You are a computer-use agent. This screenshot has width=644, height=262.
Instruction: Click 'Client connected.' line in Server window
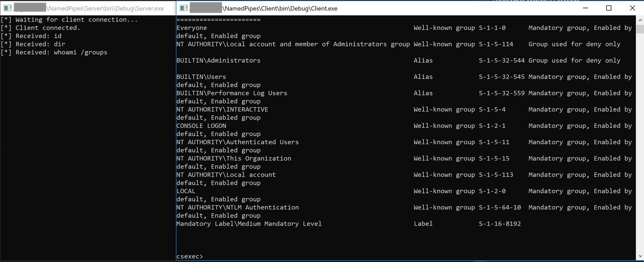[48, 28]
